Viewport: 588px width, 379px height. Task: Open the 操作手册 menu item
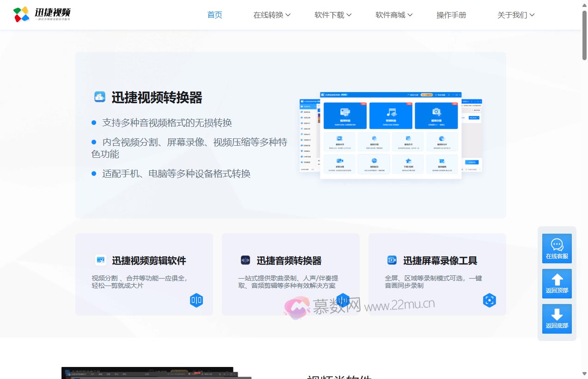(451, 14)
